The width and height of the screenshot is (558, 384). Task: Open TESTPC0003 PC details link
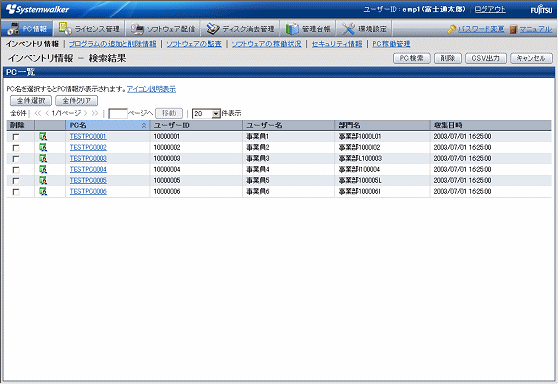[x=88, y=158]
